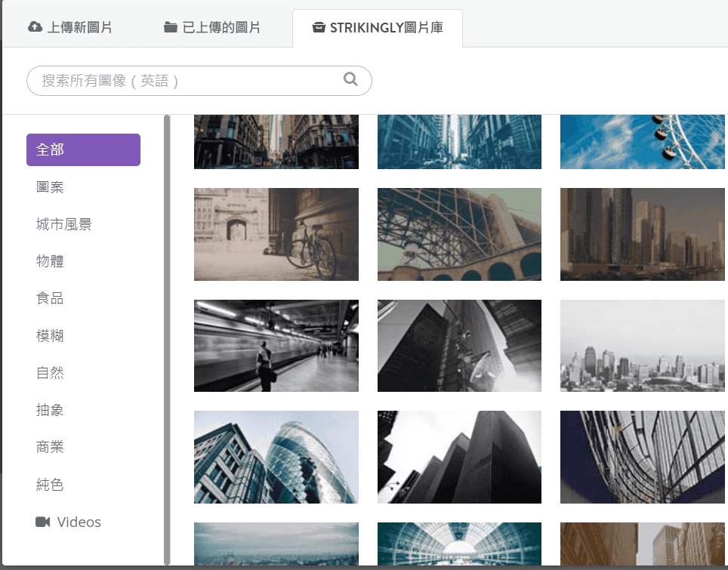Pick the 模糊 category

[50, 336]
